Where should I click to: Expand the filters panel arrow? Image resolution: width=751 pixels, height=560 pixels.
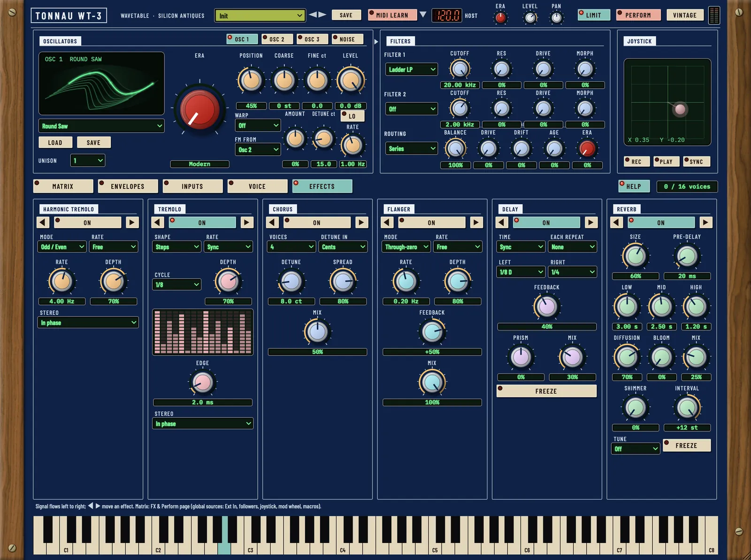pyautogui.click(x=376, y=42)
